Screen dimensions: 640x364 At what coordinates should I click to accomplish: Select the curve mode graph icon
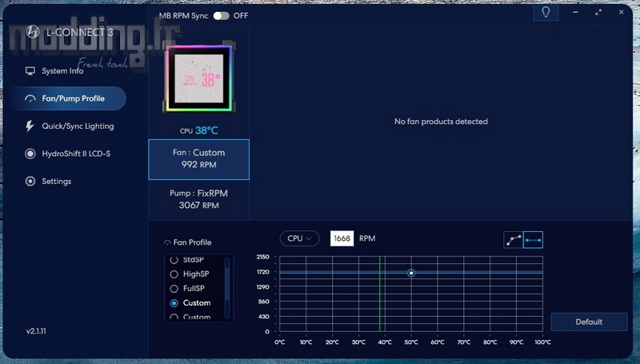pyautogui.click(x=513, y=239)
